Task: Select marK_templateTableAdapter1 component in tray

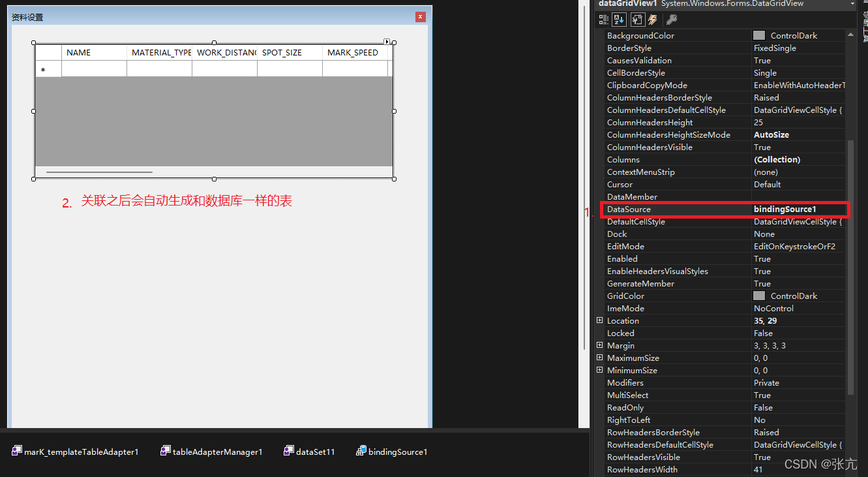Action: tap(76, 452)
